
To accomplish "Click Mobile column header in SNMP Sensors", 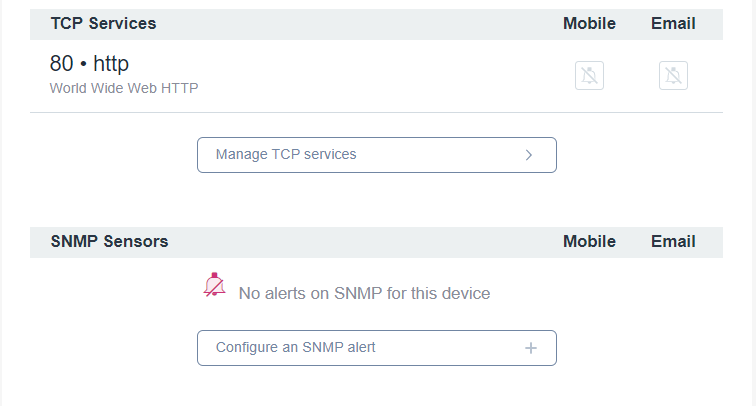I will [589, 241].
